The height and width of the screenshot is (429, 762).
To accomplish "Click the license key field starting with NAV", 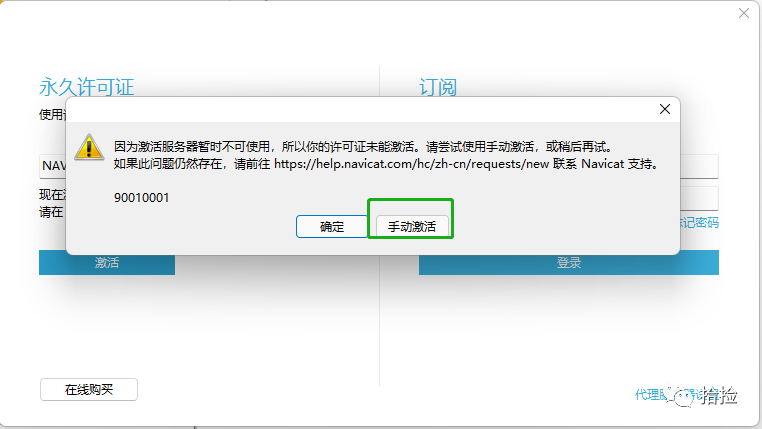I will point(53,166).
